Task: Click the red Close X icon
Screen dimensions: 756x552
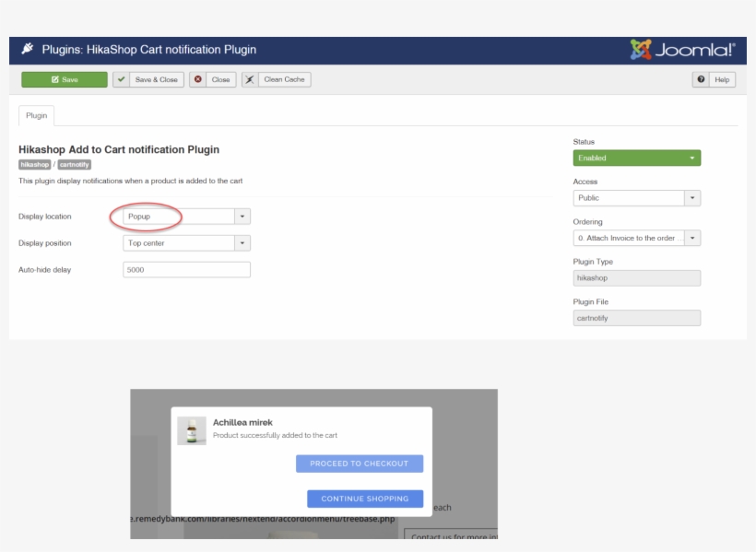Action: (x=198, y=80)
